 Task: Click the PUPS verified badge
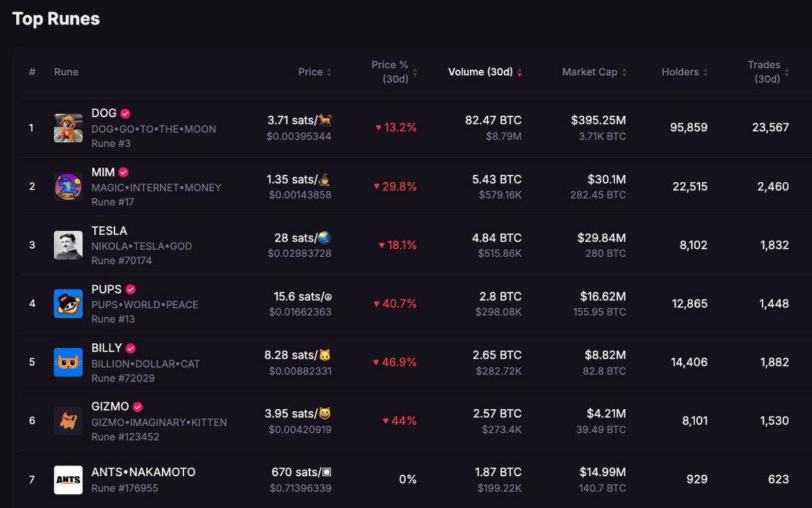[131, 289]
